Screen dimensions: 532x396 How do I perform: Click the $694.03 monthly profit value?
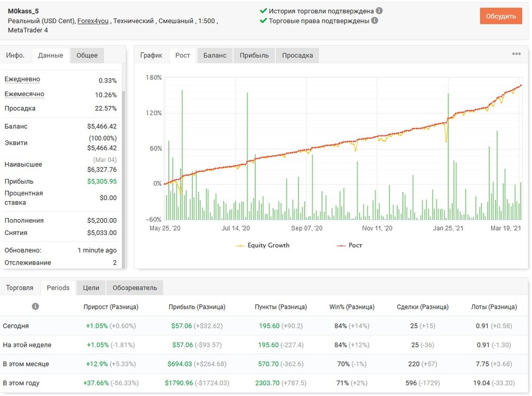180,364
